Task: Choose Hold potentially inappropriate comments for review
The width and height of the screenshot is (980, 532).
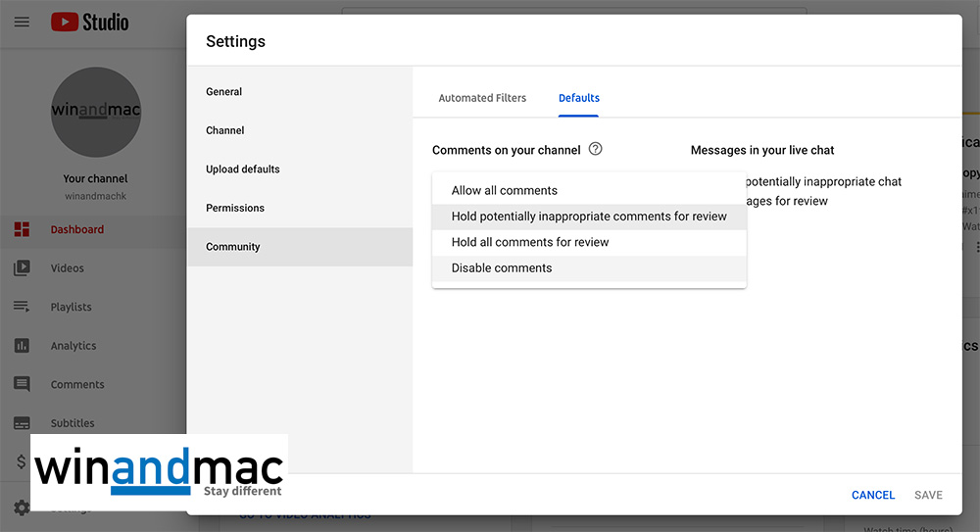Action: pos(589,217)
